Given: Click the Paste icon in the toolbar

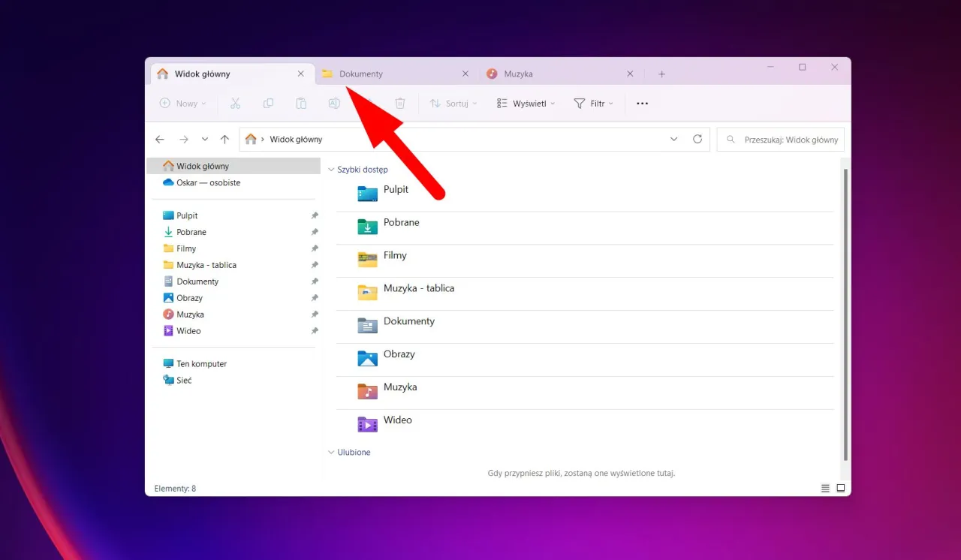Looking at the screenshot, I should (x=301, y=103).
